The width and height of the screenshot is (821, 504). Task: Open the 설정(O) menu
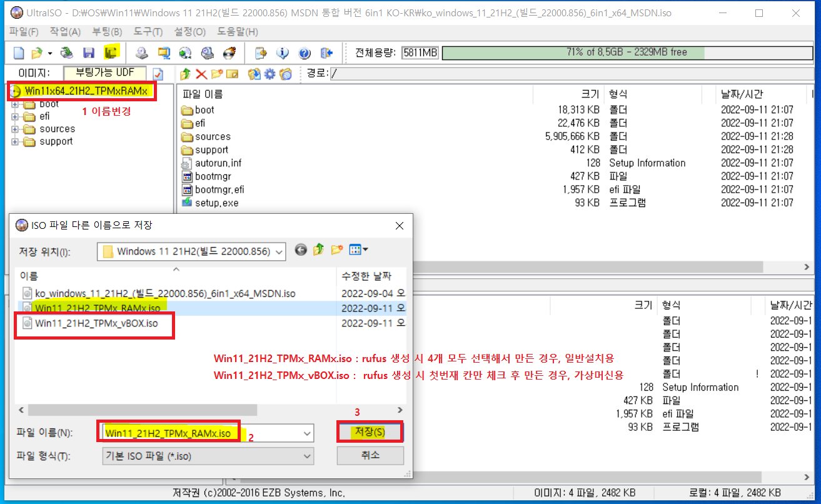(189, 32)
